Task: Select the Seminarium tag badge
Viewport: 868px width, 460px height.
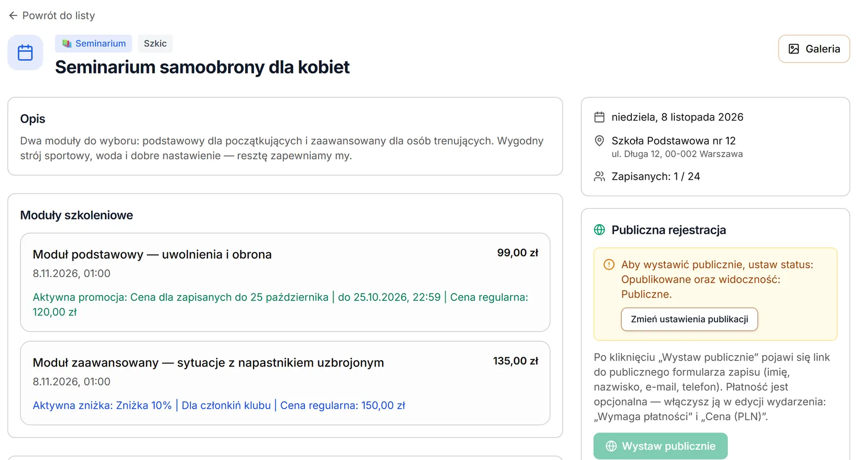Action: [x=94, y=43]
